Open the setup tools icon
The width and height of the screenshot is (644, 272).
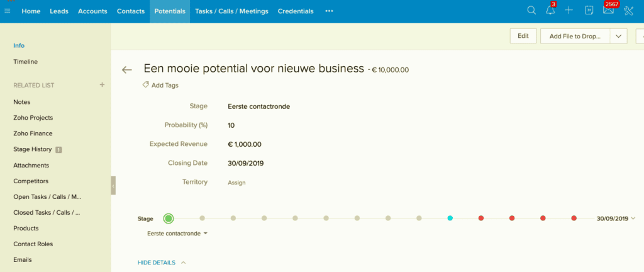pos(628,11)
